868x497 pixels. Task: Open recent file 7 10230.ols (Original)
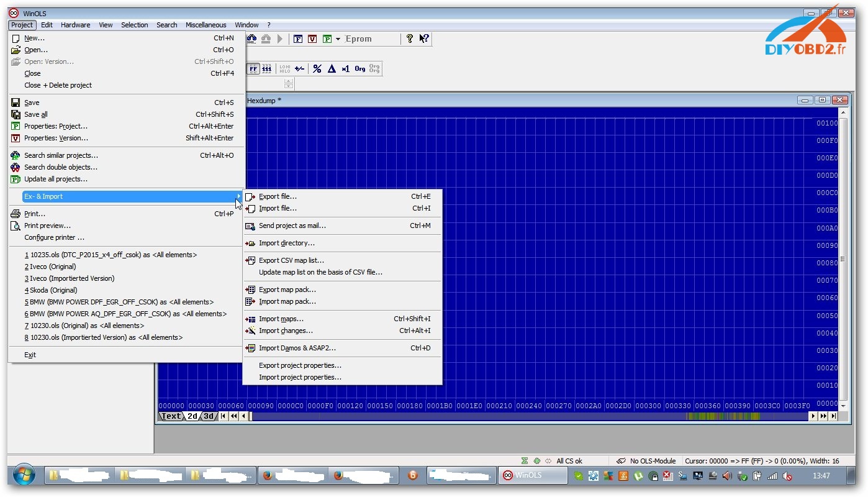125,326
